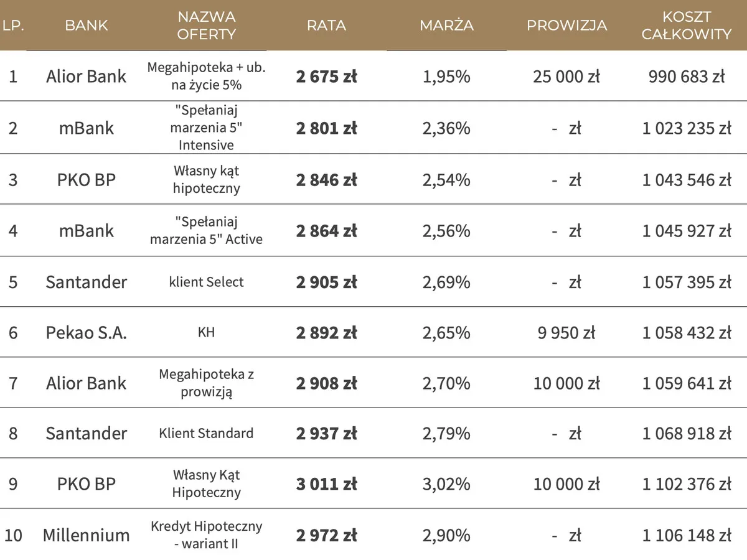Screen dimensions: 747x560
Task: Select the BANK column header
Action: tap(87, 26)
